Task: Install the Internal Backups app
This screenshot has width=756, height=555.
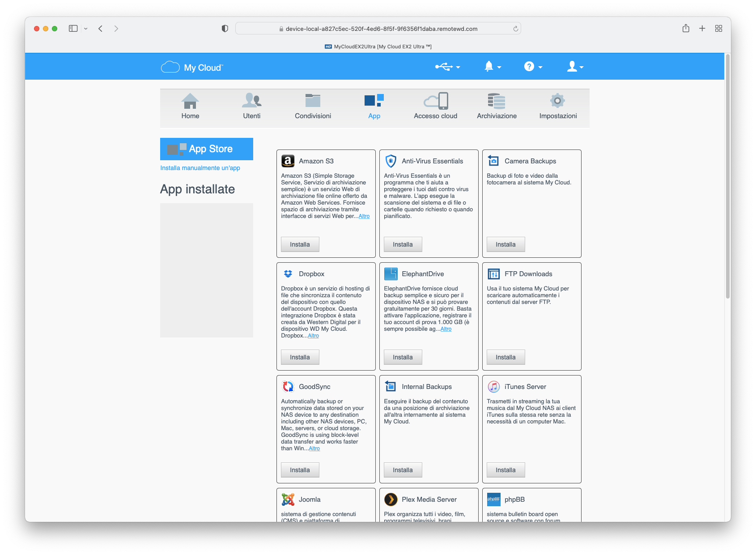Action: pyautogui.click(x=403, y=470)
